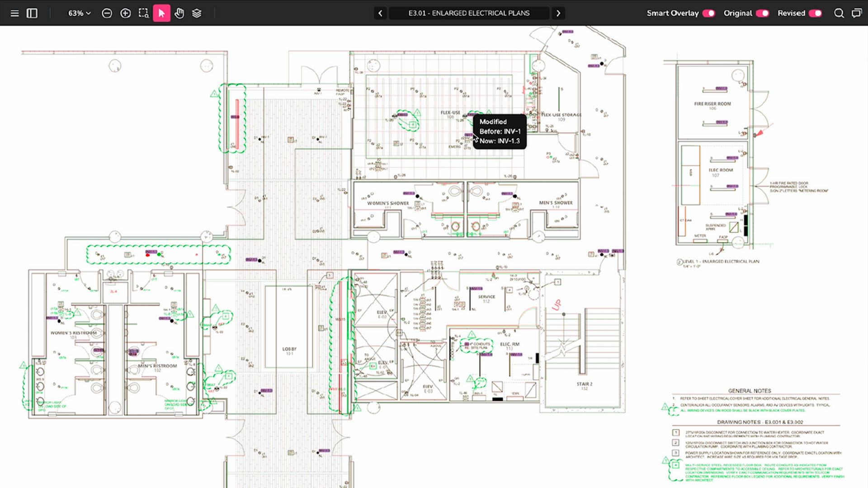Disable the Smart Overlay toggle

[x=708, y=13]
